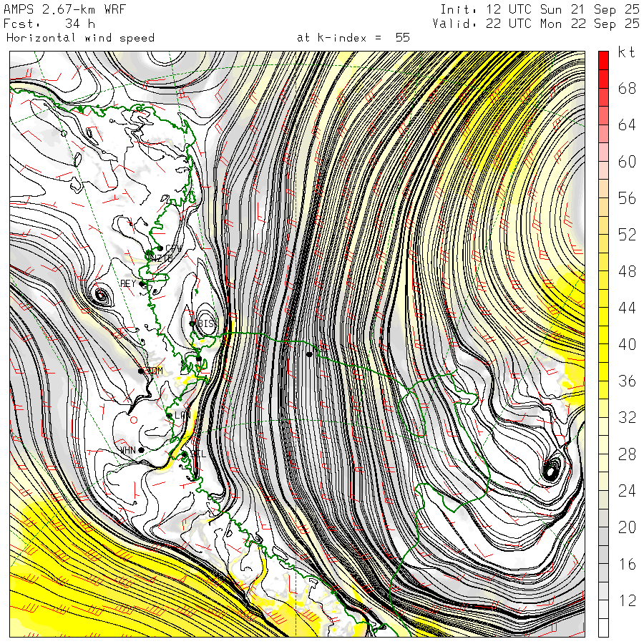
Task: Select the 'at k-index = 55' text
Action: (353, 38)
